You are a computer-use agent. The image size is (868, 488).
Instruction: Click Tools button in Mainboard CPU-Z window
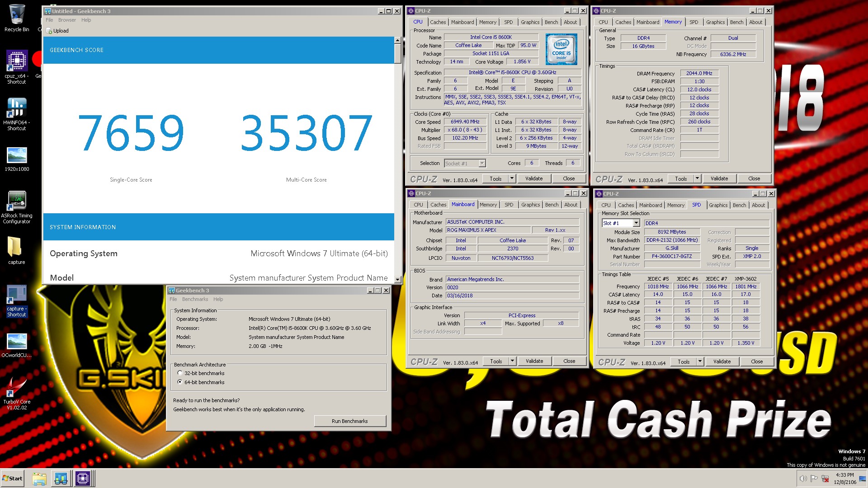click(496, 361)
